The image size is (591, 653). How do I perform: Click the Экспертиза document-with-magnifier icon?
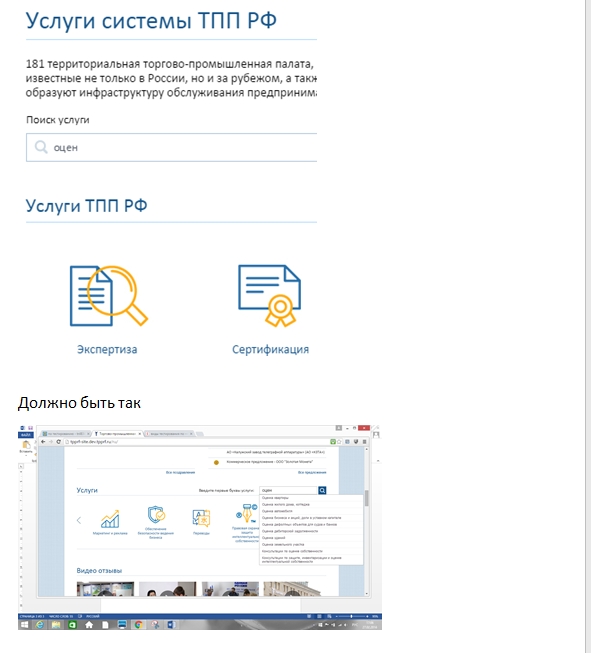tap(109, 296)
